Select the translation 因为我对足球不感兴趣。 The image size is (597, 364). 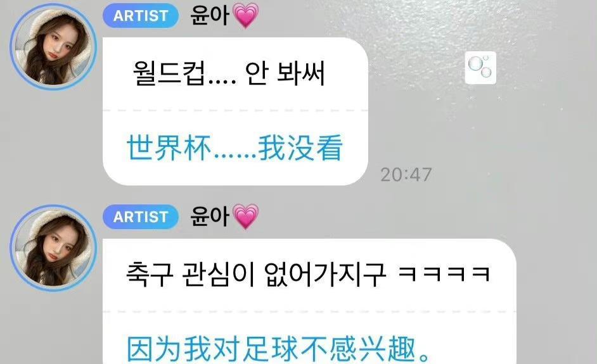[278, 349]
